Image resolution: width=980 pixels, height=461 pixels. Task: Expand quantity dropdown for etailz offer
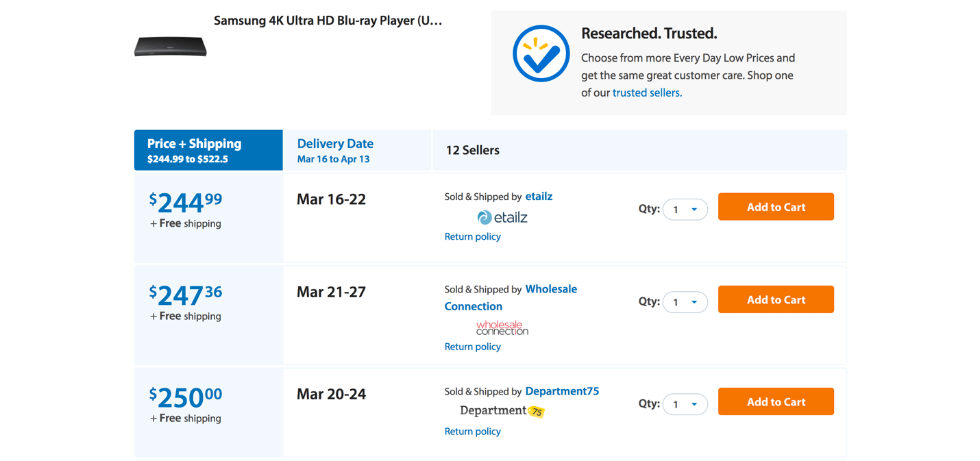click(x=685, y=209)
